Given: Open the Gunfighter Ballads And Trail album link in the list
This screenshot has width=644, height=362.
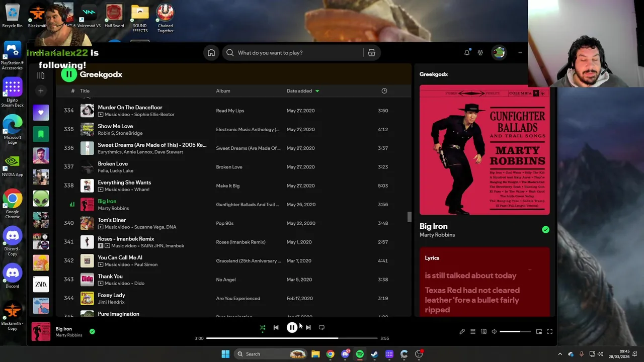Looking at the screenshot, I should [247, 205].
